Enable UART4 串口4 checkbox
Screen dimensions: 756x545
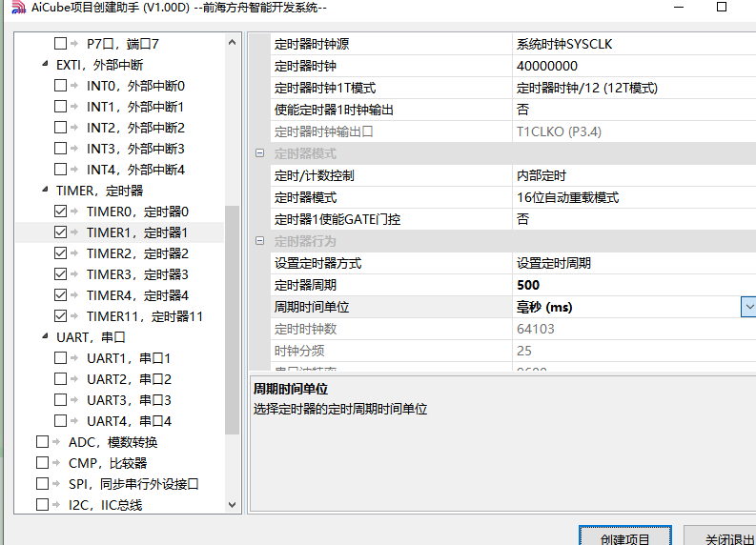pyautogui.click(x=60, y=421)
